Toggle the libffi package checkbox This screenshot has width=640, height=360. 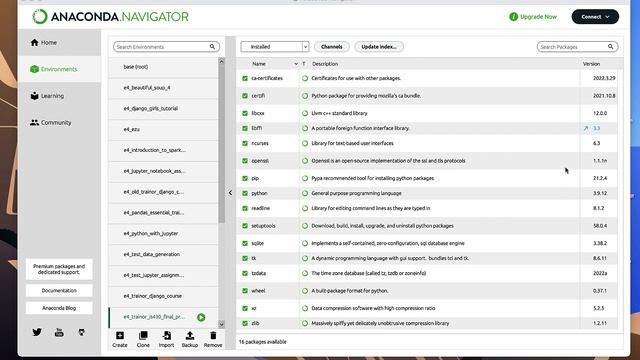[x=245, y=128]
